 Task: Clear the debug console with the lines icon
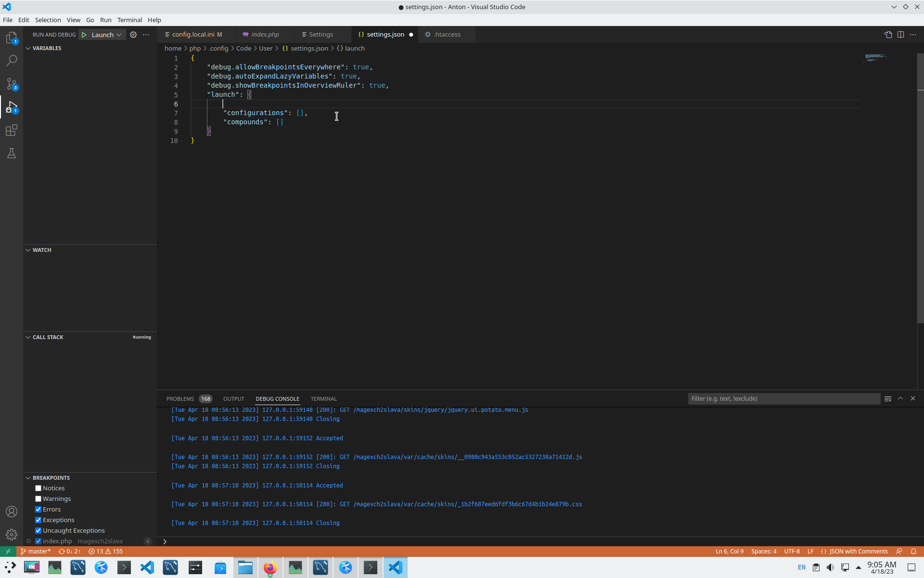coord(888,399)
